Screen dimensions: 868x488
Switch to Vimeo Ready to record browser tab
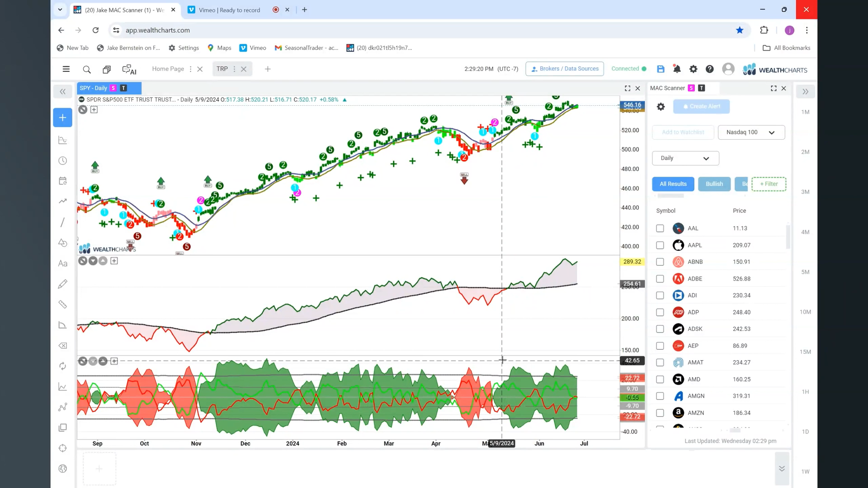(229, 10)
